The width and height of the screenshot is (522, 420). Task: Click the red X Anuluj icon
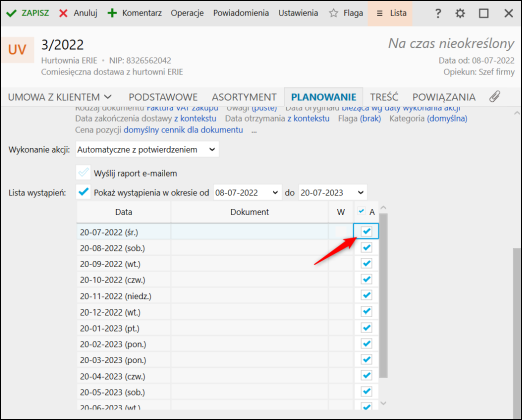pos(63,13)
